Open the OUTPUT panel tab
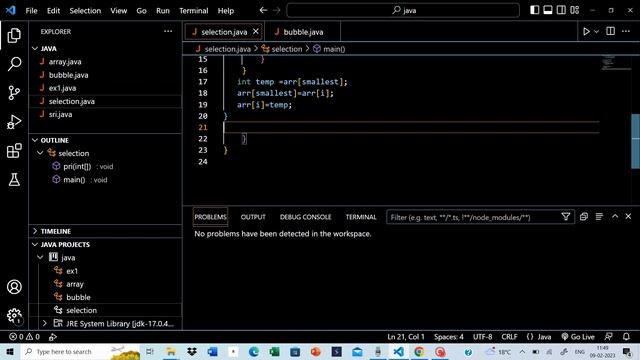 [253, 217]
